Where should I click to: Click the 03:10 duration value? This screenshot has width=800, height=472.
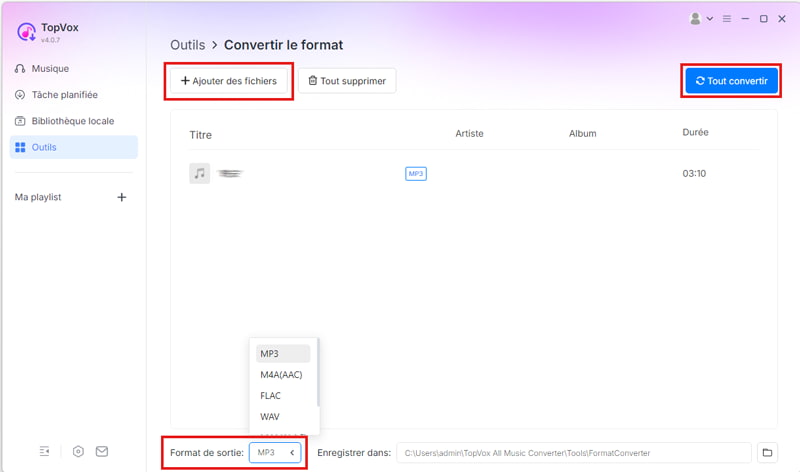click(694, 173)
